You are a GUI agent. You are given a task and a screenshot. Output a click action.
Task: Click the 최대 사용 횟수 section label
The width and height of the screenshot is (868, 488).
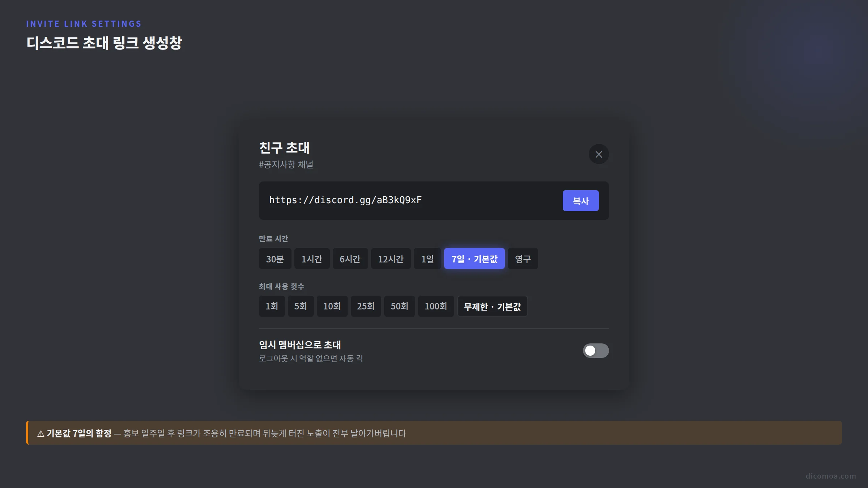pos(281,287)
